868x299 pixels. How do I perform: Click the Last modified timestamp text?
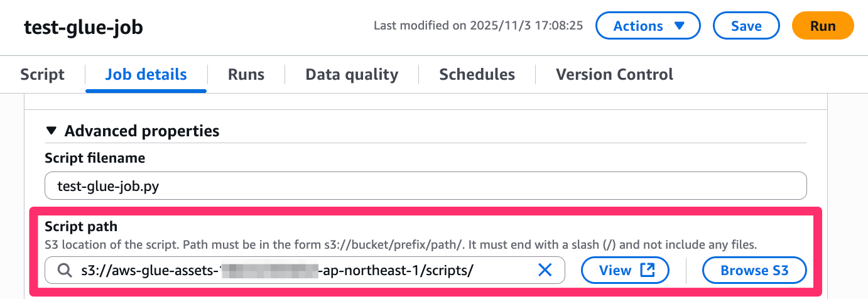pyautogui.click(x=478, y=26)
